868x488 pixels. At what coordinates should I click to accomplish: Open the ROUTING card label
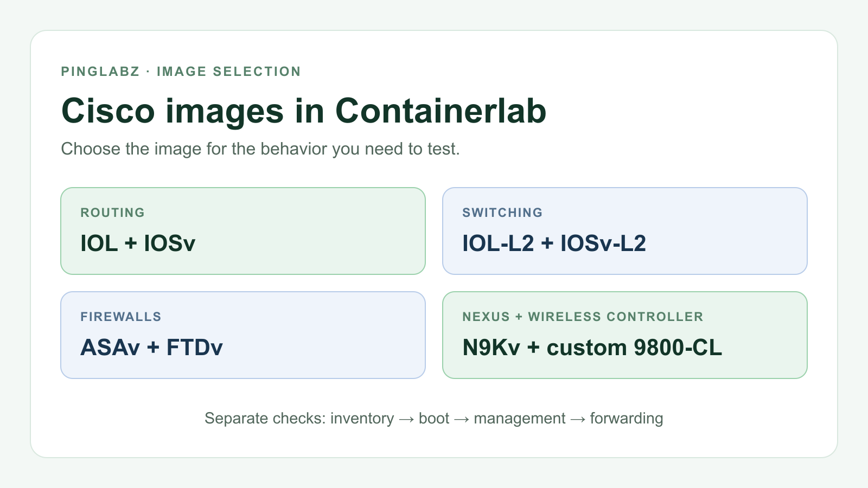point(112,213)
